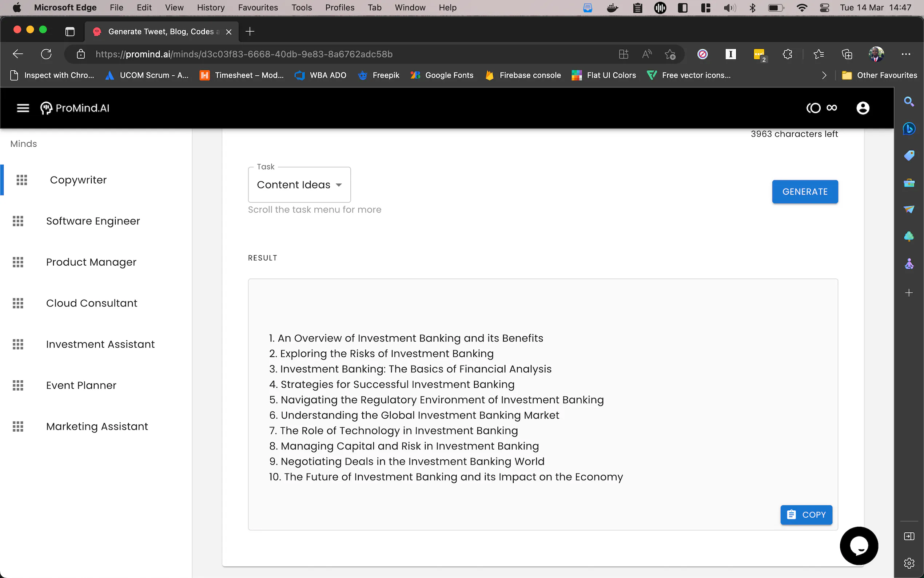This screenshot has height=578, width=924.
Task: Open the Other Favourites folder
Action: tap(879, 75)
